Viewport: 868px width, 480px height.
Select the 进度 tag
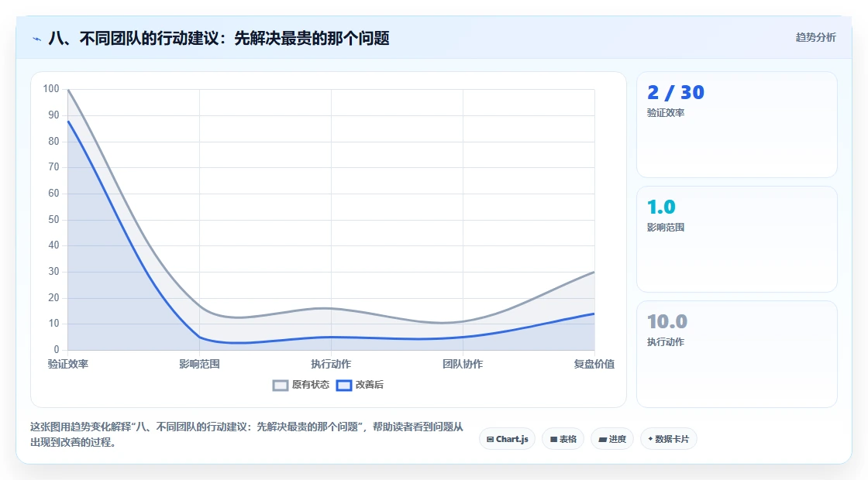(x=612, y=439)
